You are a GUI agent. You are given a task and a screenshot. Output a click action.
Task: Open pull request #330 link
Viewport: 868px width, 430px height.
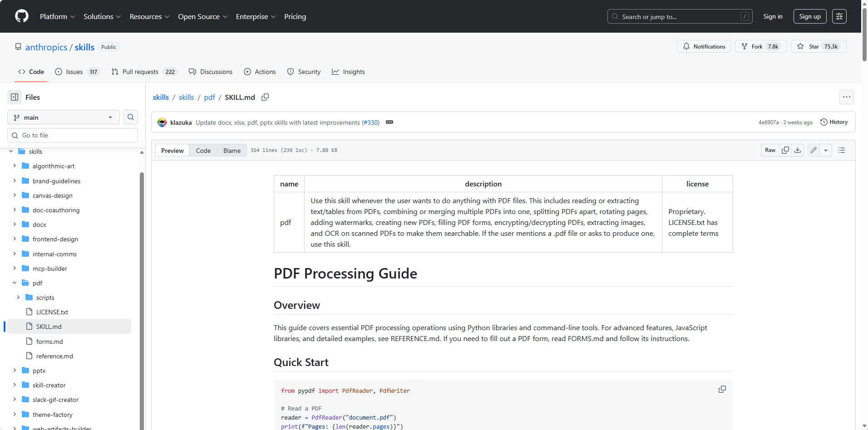[x=370, y=122]
